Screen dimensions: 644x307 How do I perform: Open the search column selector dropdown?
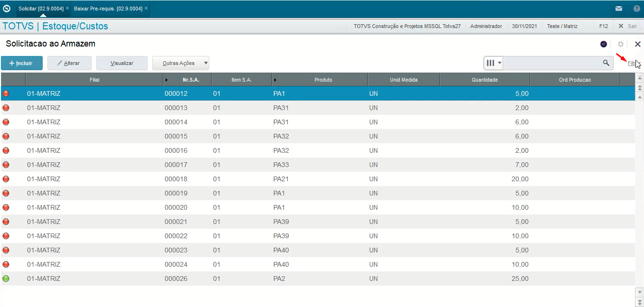coord(494,63)
